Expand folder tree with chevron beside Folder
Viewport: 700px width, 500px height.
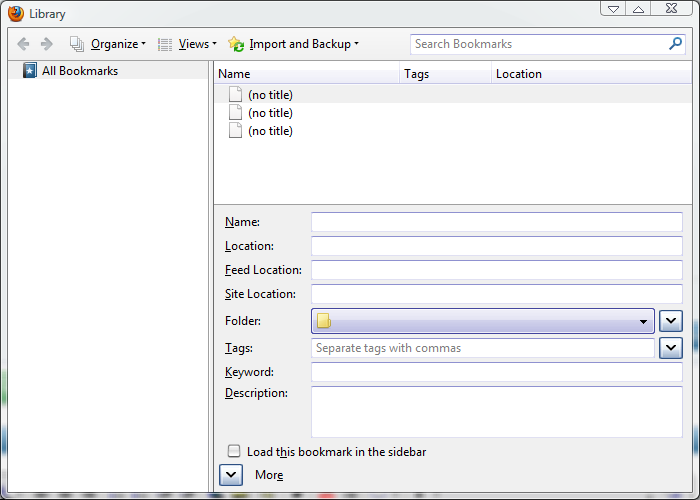(x=671, y=321)
